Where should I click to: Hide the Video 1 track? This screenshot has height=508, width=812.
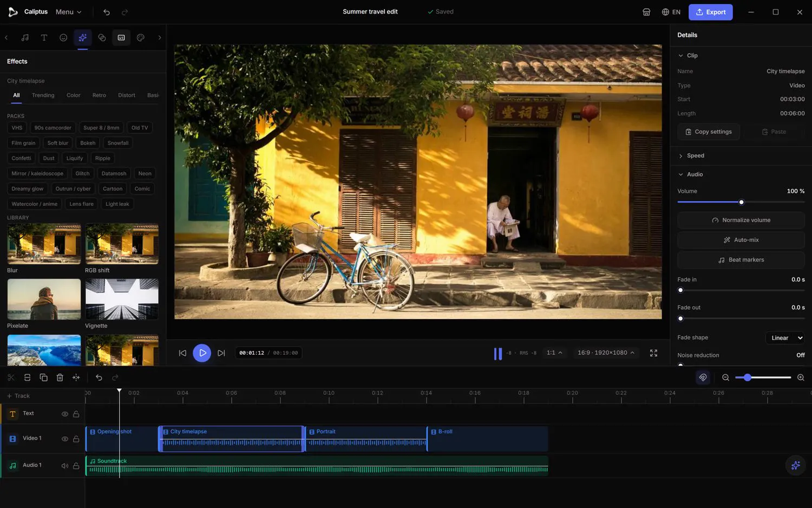(64, 439)
